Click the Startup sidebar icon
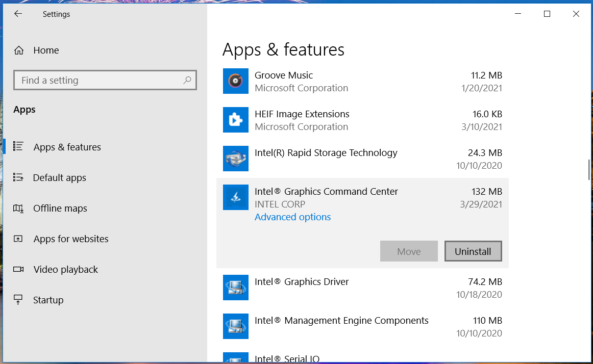Screen dimensions: 593x364 point(18,300)
